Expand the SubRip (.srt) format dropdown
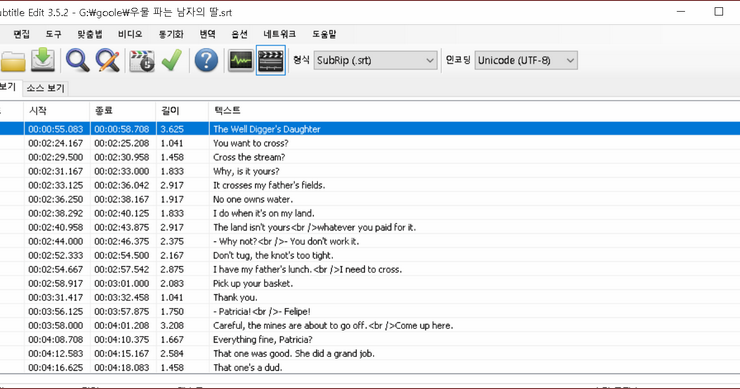This screenshot has height=389, width=740. [x=429, y=60]
